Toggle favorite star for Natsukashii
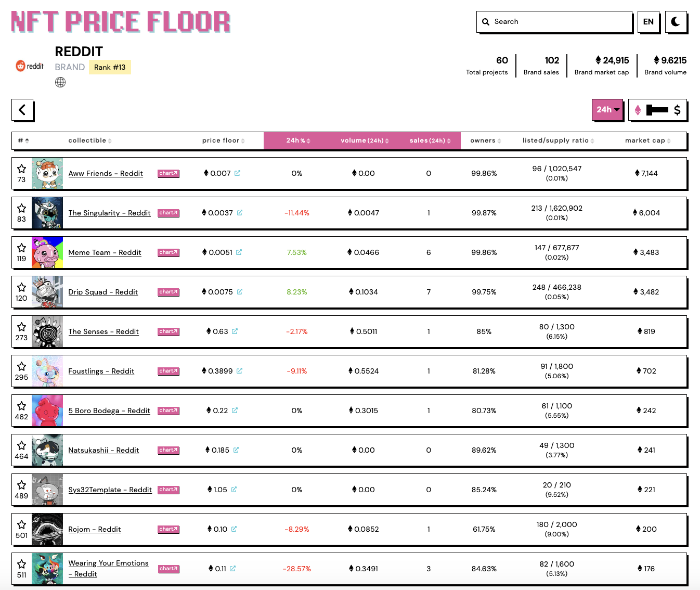 pos(21,445)
